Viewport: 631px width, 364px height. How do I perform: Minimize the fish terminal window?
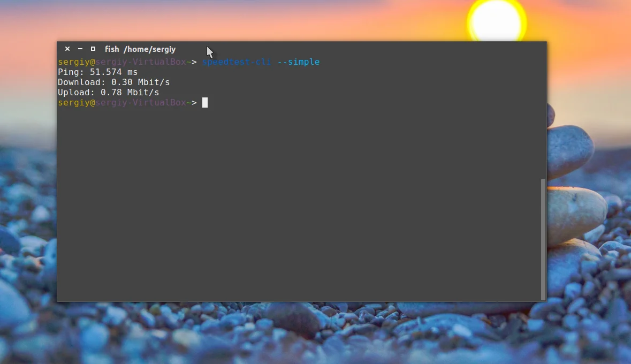pos(80,49)
